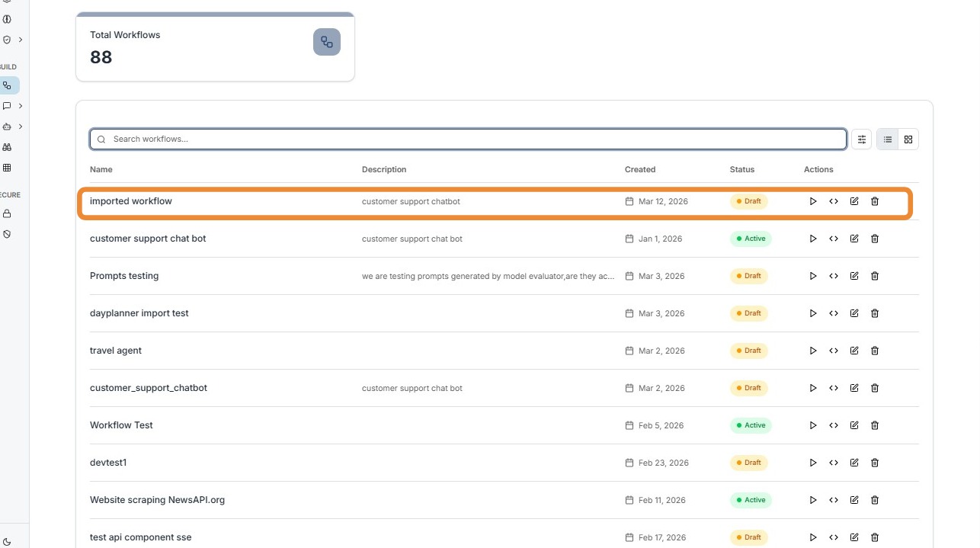Focus the Search workflows input field
980x548 pixels.
[x=468, y=139]
